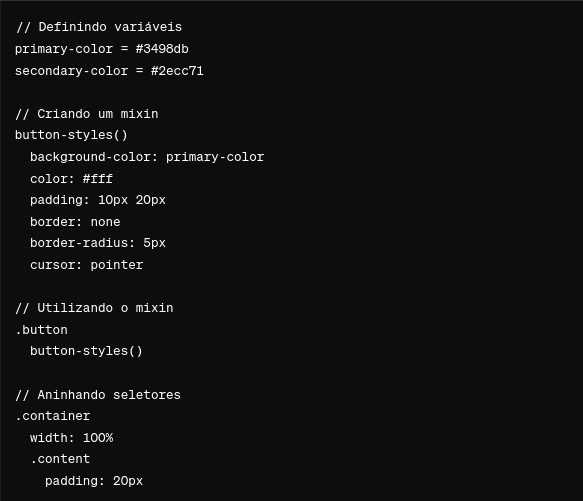The width and height of the screenshot is (583, 501).
Task: Click the nested .content selector
Action: pyautogui.click(x=60, y=459)
